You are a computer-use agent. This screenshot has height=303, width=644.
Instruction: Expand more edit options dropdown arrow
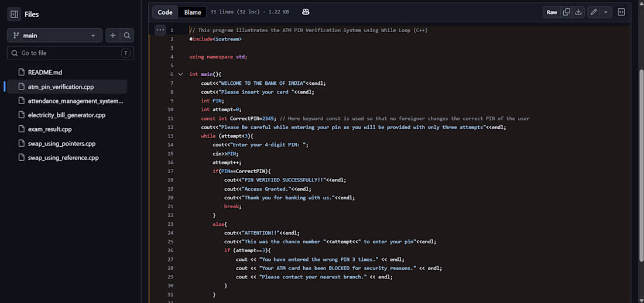pyautogui.click(x=606, y=12)
